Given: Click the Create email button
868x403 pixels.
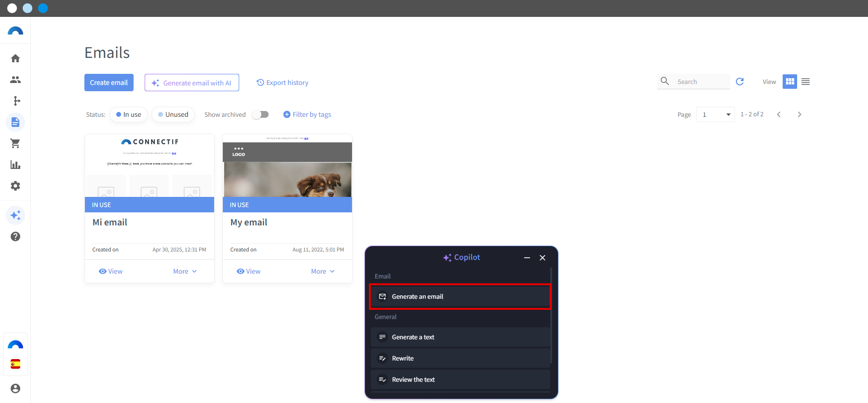Looking at the screenshot, I should [109, 83].
